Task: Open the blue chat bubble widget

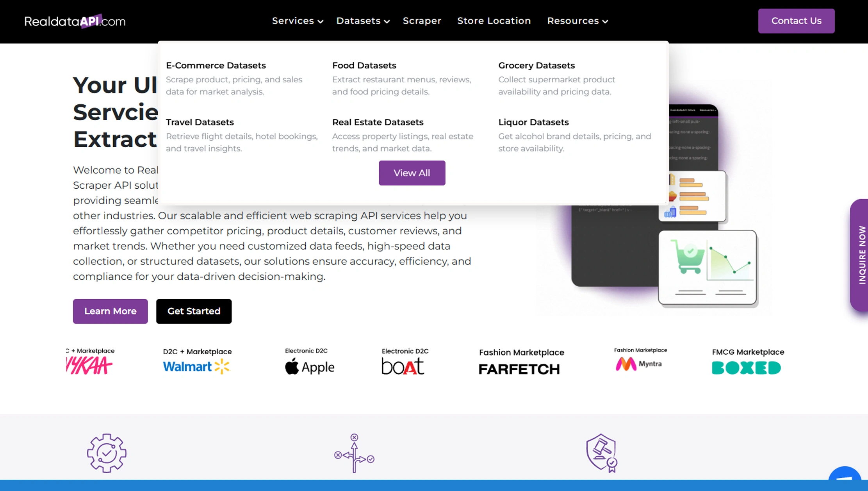Action: [845, 479]
